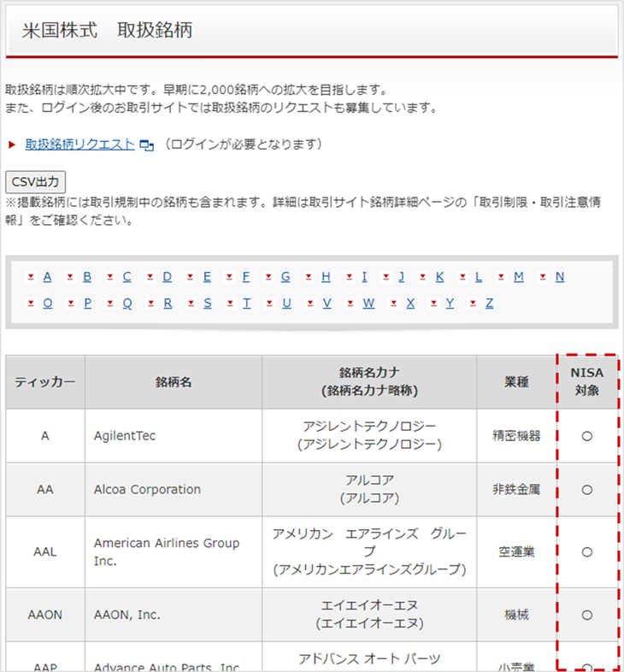
Task: Jump to letter D in index
Action: pos(168,276)
